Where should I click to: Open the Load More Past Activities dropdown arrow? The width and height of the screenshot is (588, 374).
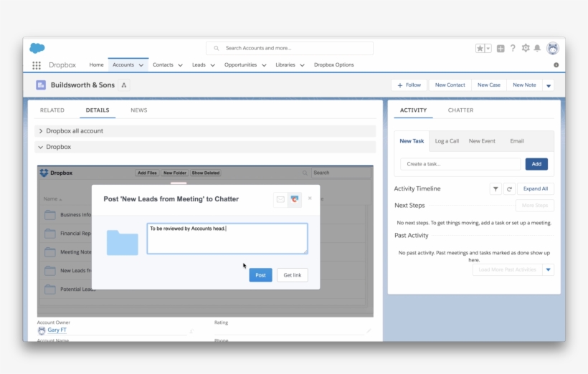[549, 270]
